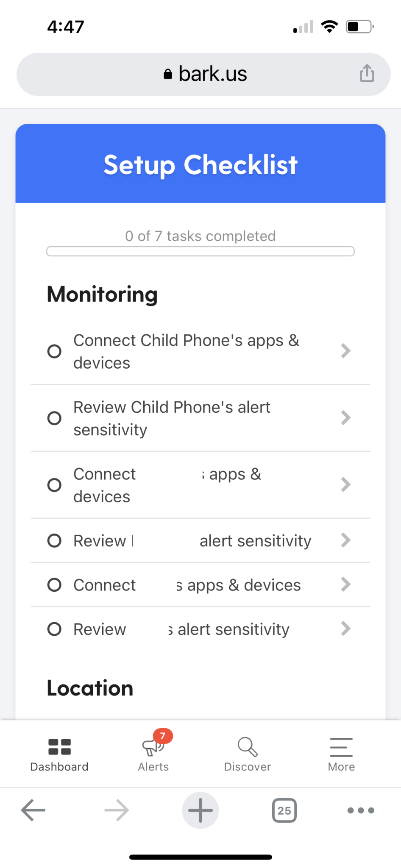Tap the Discover magnifying glass icon
The height and width of the screenshot is (868, 401).
248,747
